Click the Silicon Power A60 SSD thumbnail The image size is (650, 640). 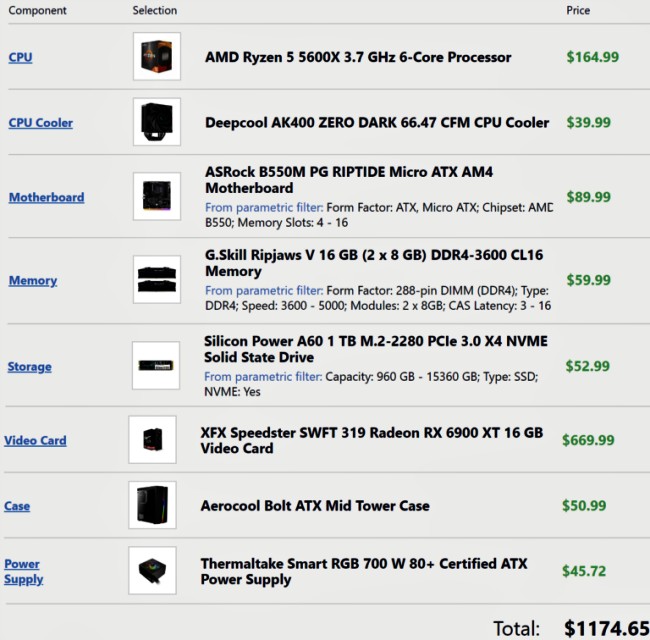click(156, 366)
